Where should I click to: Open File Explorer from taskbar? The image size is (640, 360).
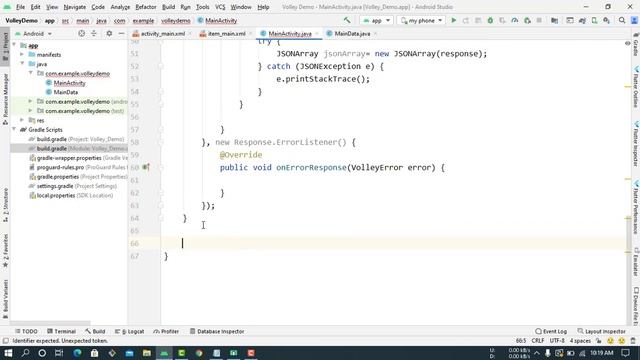(147, 353)
